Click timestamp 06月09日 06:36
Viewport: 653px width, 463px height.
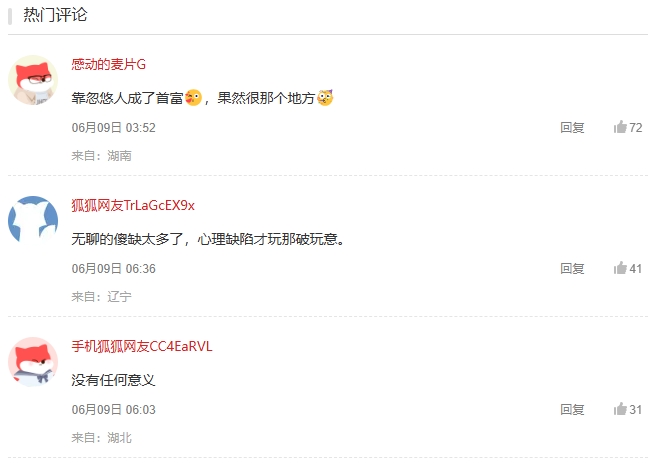[x=113, y=269]
